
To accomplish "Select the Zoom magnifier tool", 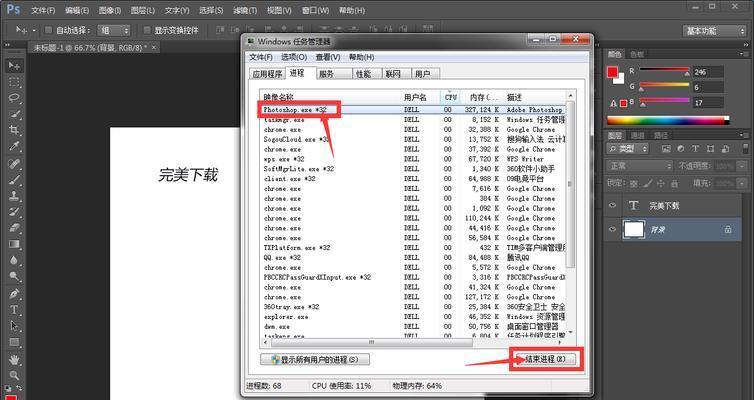I will [14, 375].
